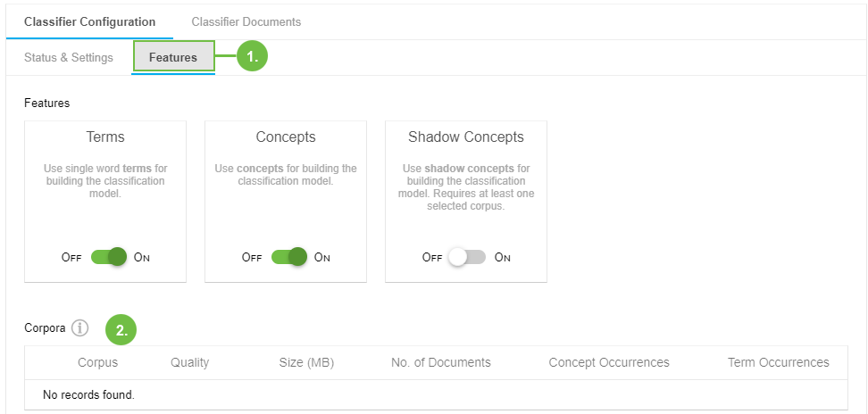868x414 pixels.
Task: Switch to Classifier Documents tab
Action: pyautogui.click(x=246, y=21)
